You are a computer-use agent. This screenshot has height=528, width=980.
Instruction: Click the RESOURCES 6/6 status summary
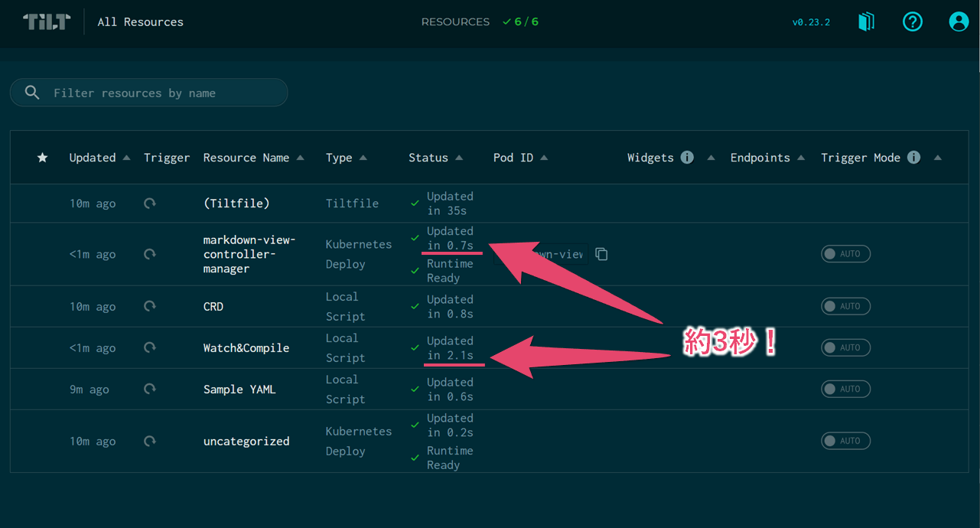pos(480,21)
